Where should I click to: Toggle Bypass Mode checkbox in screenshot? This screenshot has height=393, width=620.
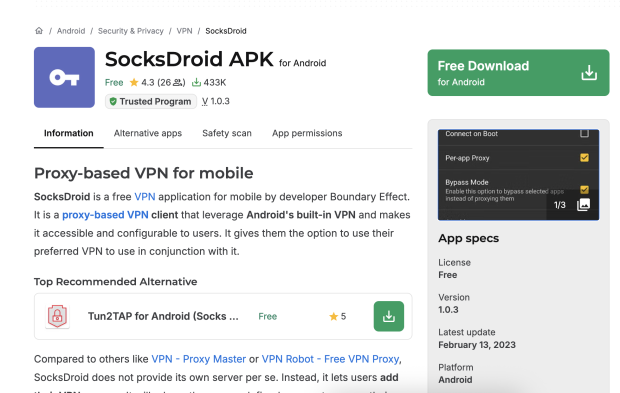point(584,190)
